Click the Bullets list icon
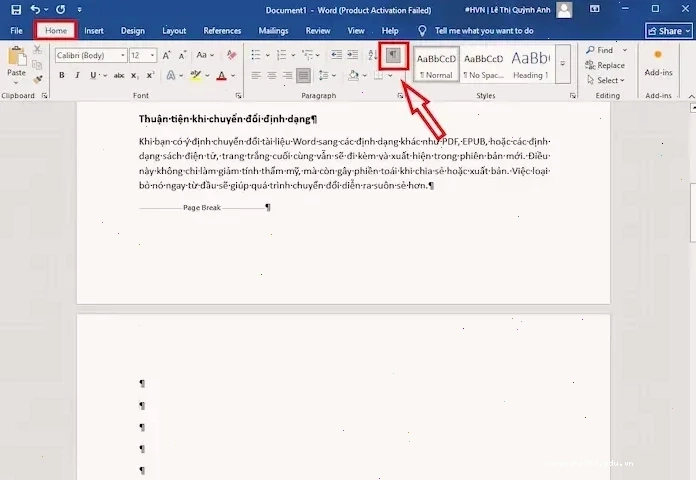This screenshot has height=480, width=696. (x=256, y=55)
